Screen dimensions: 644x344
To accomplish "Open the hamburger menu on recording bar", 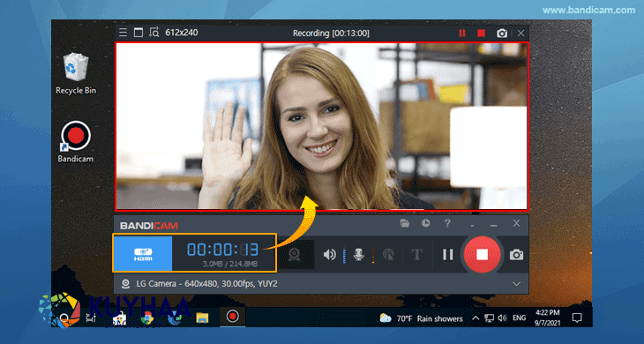I will (x=123, y=33).
